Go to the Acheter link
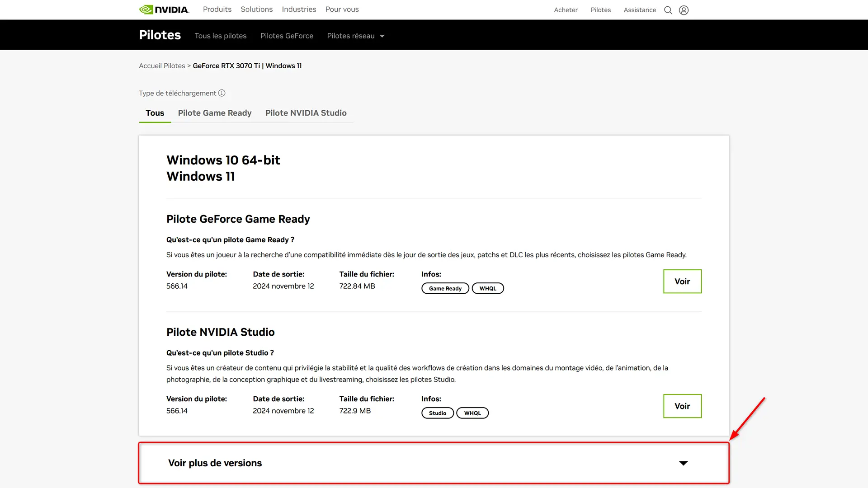 (x=566, y=10)
